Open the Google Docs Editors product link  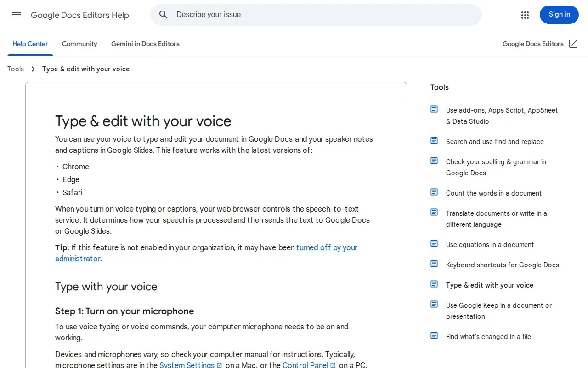540,44
